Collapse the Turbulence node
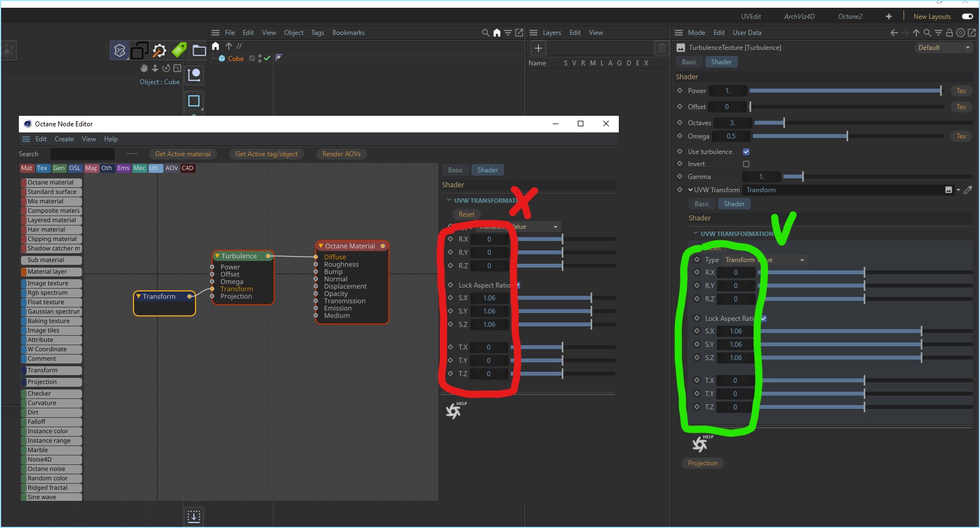The image size is (980, 528). coord(217,256)
